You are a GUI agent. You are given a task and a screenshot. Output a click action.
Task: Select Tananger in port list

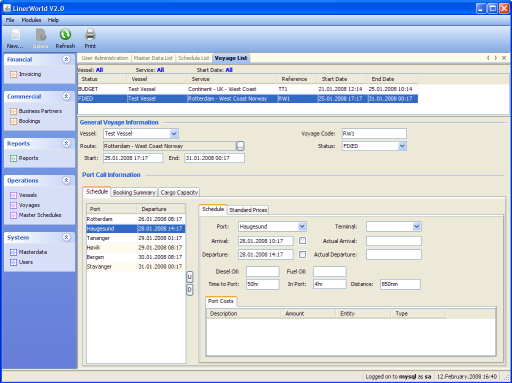pos(135,238)
